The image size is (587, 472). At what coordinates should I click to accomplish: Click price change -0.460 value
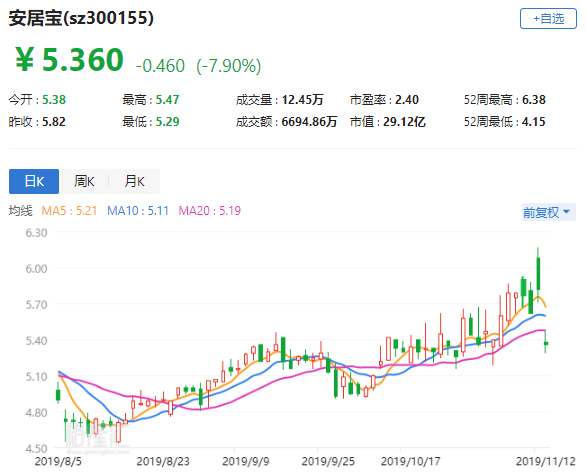160,66
